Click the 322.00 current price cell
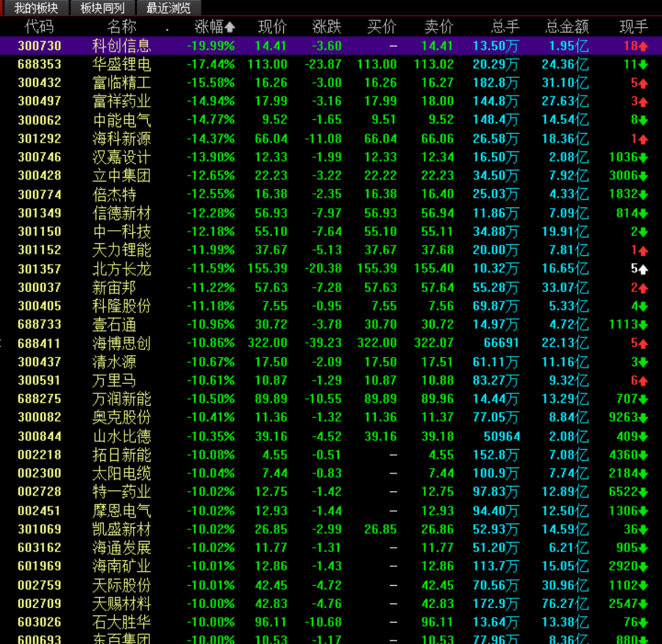The width and height of the screenshot is (662, 644). (x=267, y=343)
